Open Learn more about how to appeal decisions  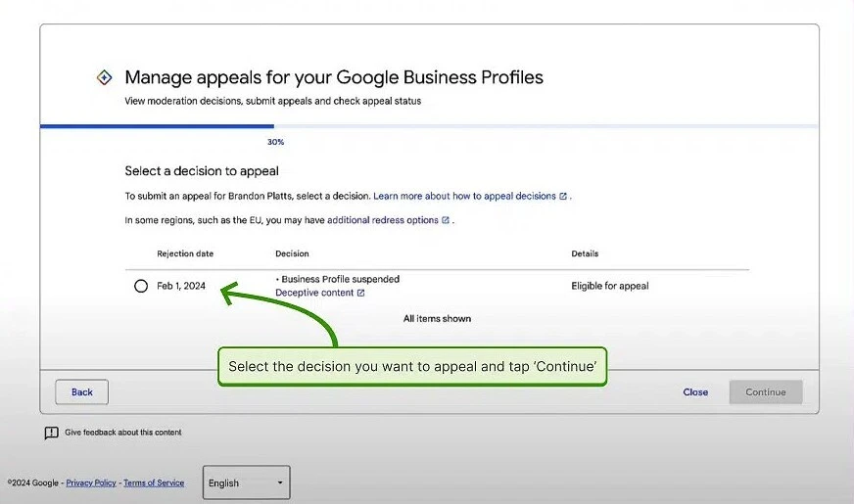tap(464, 196)
